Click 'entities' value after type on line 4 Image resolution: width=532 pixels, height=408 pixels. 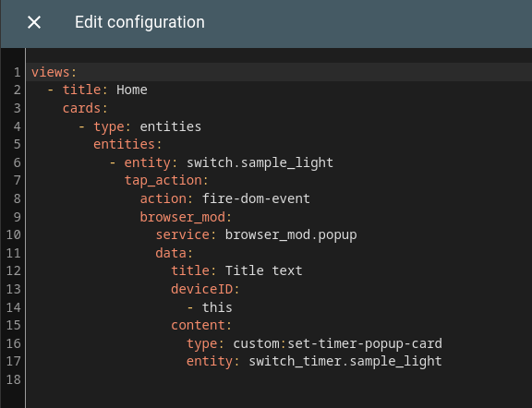pos(170,126)
